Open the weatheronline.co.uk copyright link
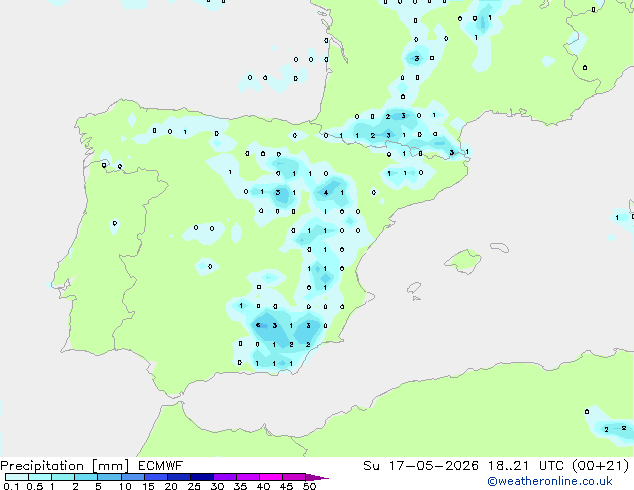Image resolution: width=634 pixels, height=490 pixels. [549, 481]
